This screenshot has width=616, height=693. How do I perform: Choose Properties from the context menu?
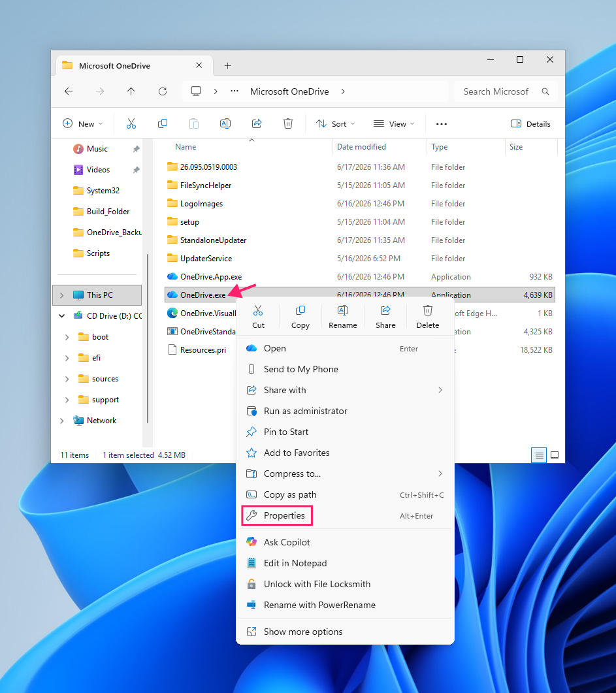[x=345, y=516]
